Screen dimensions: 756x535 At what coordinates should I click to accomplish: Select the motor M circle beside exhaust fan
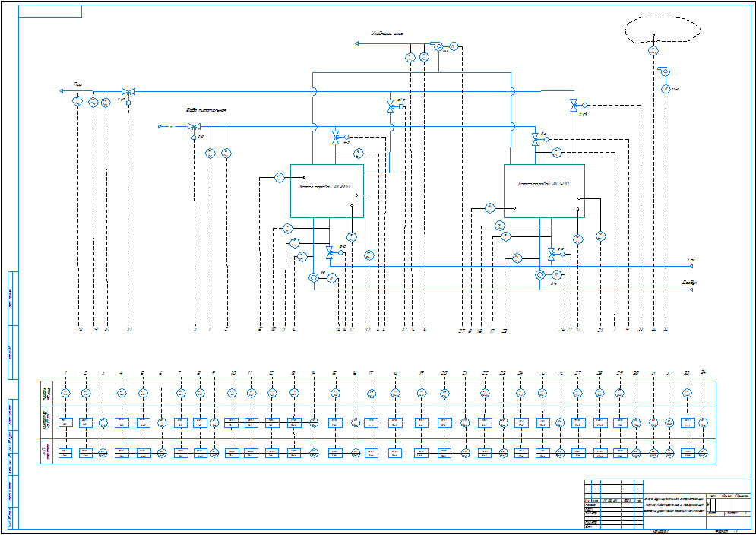(x=454, y=46)
